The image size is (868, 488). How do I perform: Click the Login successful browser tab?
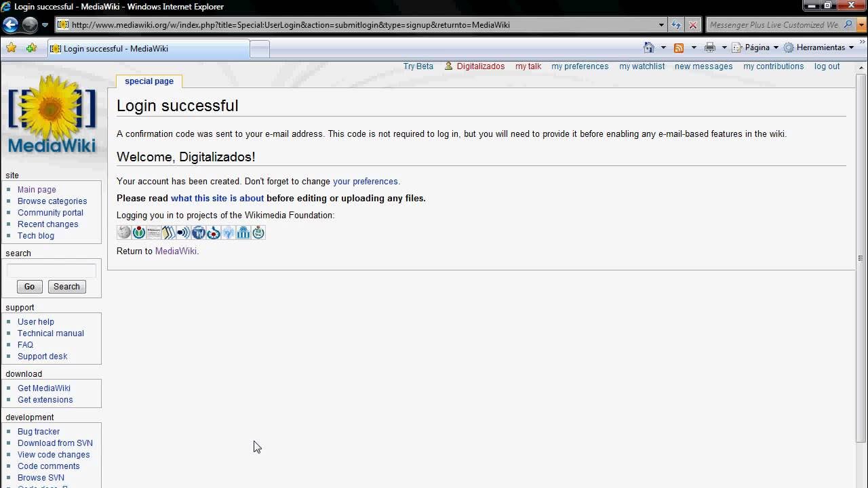(x=149, y=49)
